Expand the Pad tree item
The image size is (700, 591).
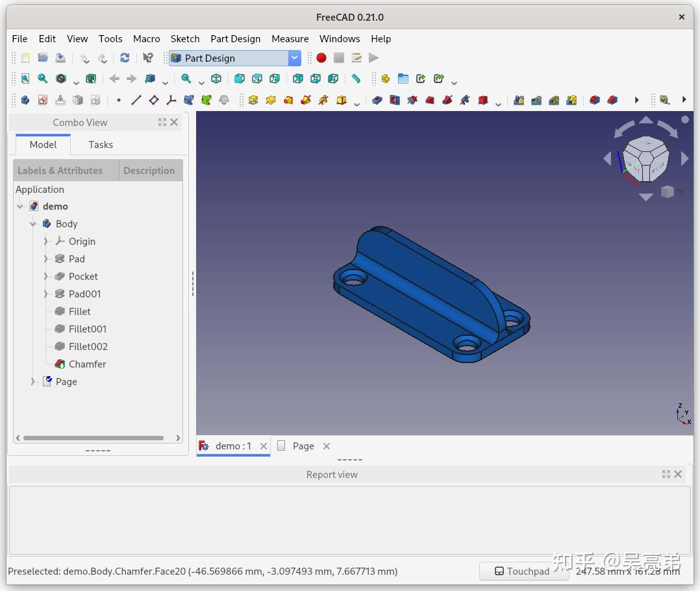45,259
